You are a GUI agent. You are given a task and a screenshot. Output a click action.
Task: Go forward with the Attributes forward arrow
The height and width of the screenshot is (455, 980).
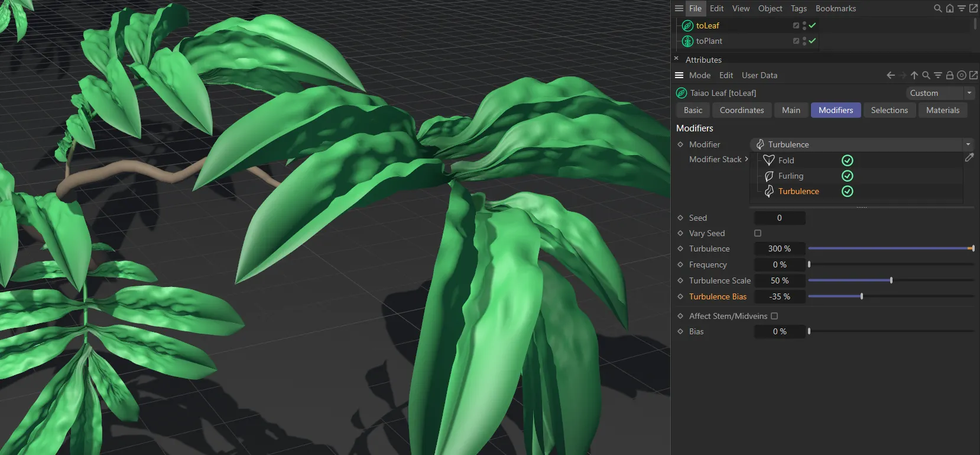tap(903, 75)
